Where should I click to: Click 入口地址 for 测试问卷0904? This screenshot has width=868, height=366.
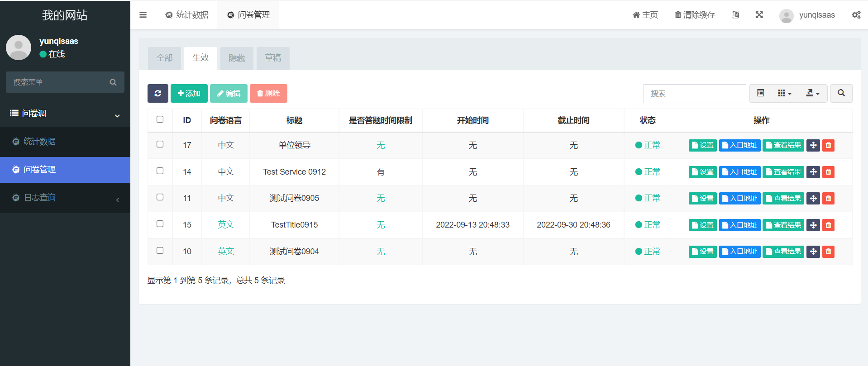pos(740,252)
